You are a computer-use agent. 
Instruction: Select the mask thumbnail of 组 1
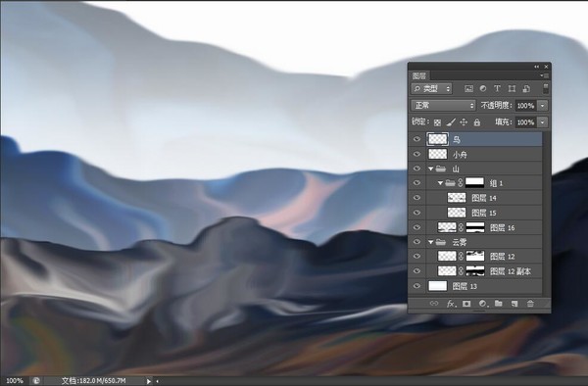474,183
